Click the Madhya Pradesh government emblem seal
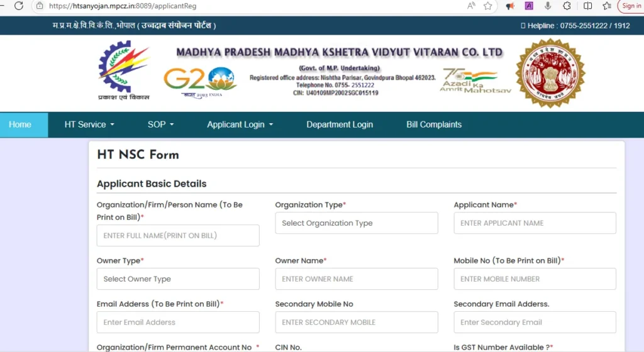The image size is (644, 352). (550, 73)
